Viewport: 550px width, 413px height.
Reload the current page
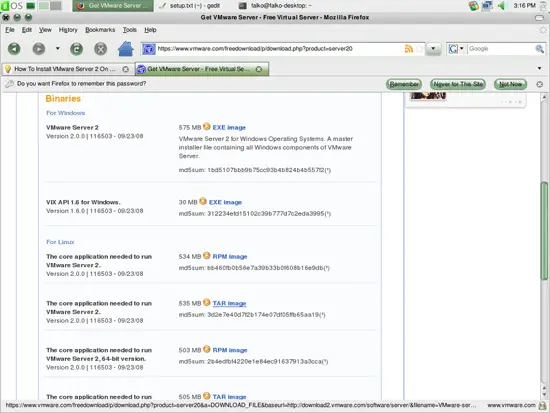click(x=76, y=48)
